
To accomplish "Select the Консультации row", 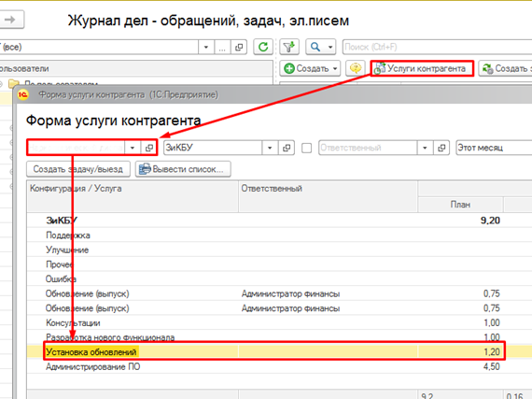I will coord(279,322).
